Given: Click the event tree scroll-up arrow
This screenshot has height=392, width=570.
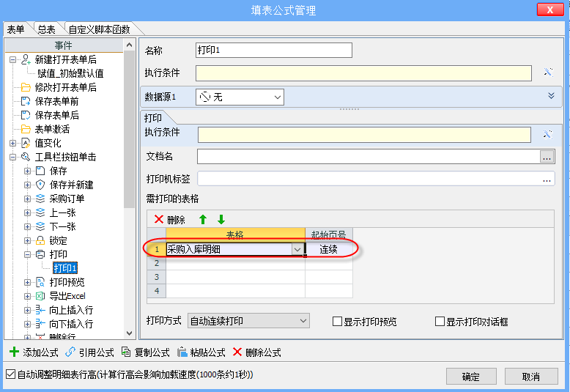Looking at the screenshot, I should pos(129,45).
